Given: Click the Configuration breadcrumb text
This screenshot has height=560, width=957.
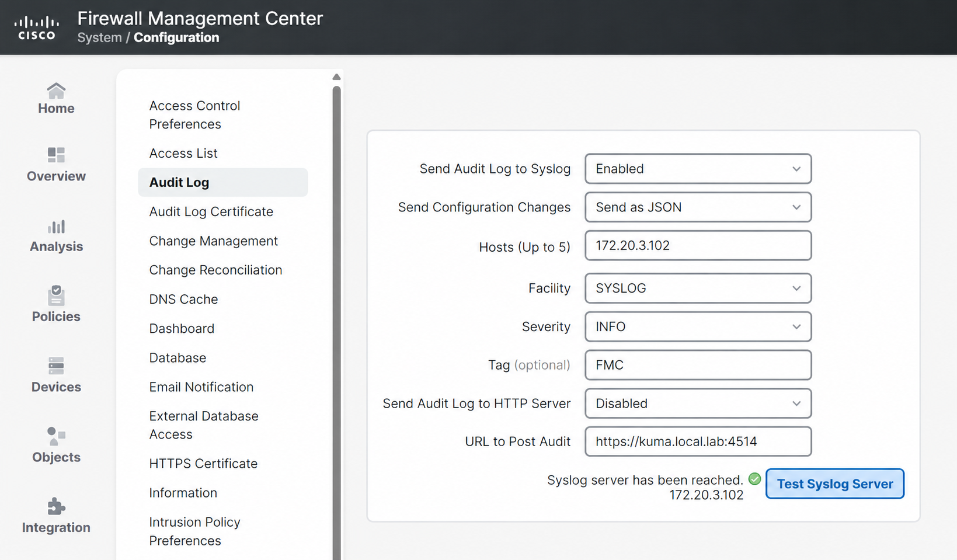Looking at the screenshot, I should tap(176, 37).
